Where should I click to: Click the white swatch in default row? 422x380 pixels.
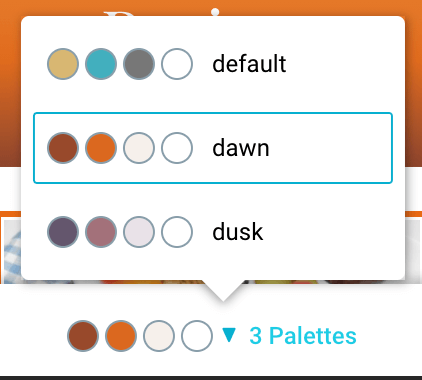pos(177,64)
